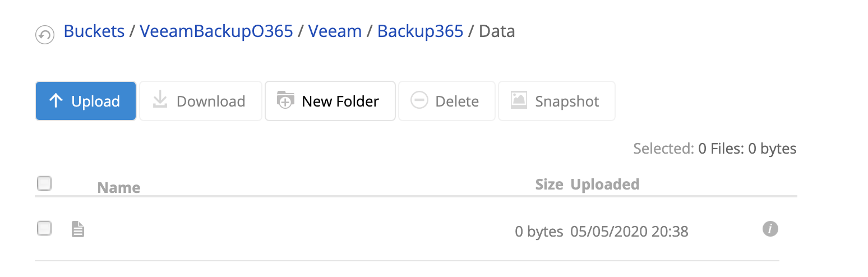Screen dimensions: 868x277
Task: Click the document file icon in the row
Action: coord(78,229)
